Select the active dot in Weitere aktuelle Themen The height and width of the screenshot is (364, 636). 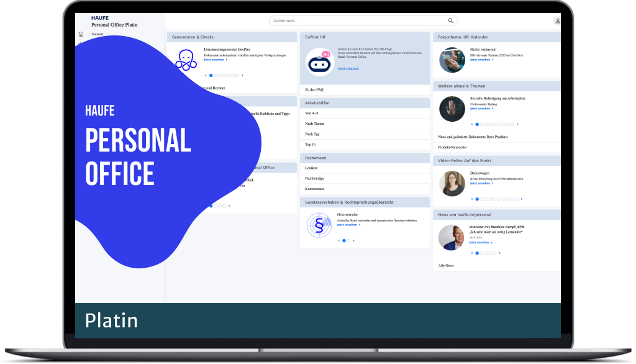click(477, 125)
